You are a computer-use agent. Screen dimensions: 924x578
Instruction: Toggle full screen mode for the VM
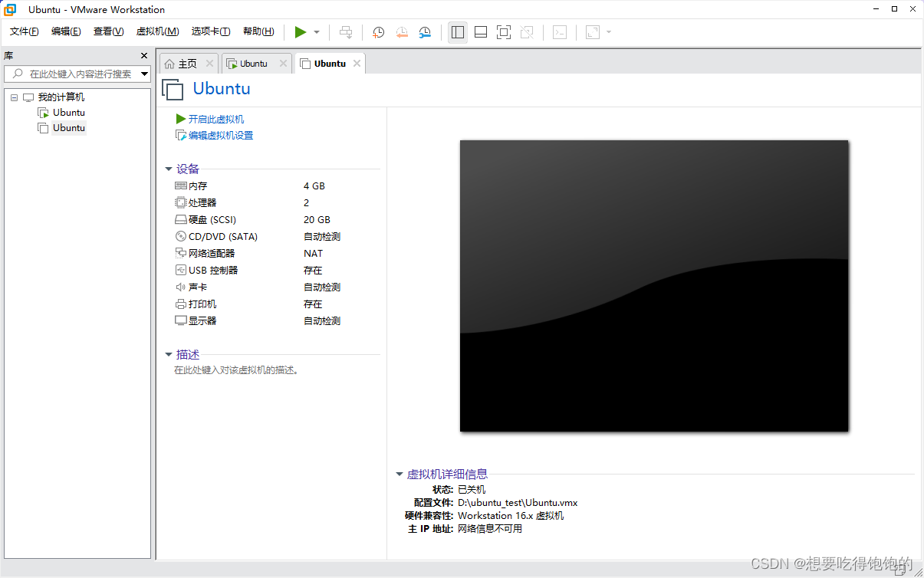pos(503,32)
